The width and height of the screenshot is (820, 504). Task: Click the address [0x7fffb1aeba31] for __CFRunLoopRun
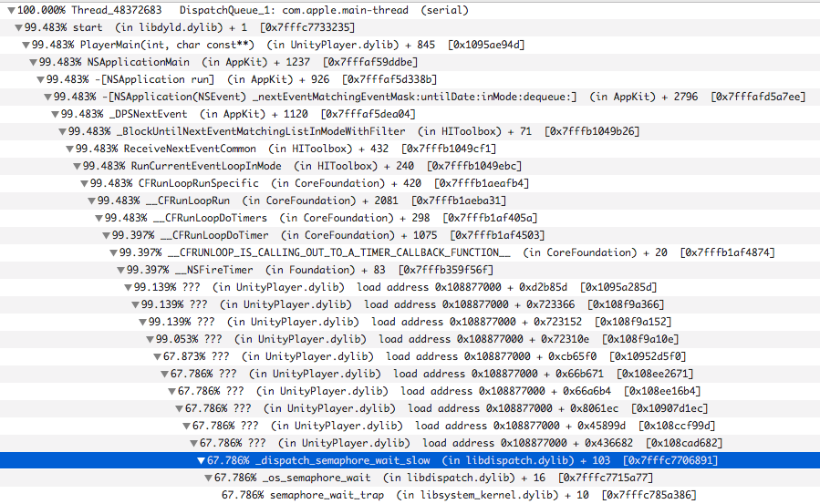(459, 201)
